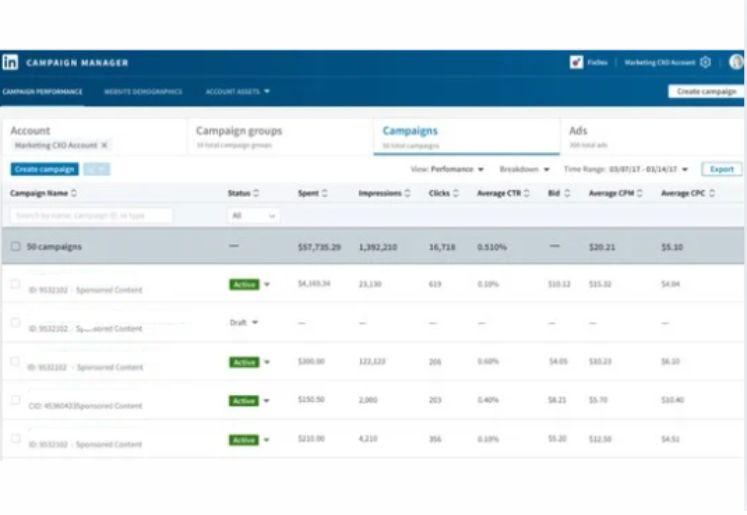Viewport: 747px width, 515px height.
Task: Open settings via the gear icon
Action: 706,62
